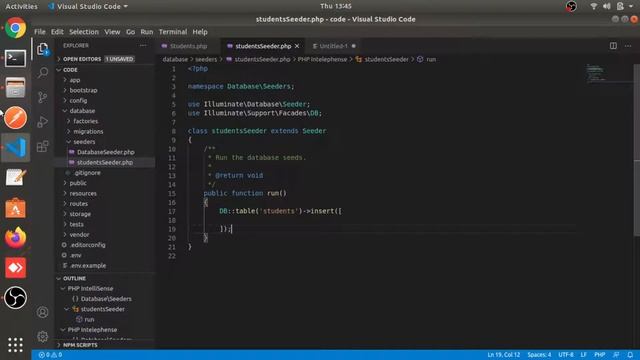Open editor More Actions ellipsis
640x360 pixels.
click(628, 46)
